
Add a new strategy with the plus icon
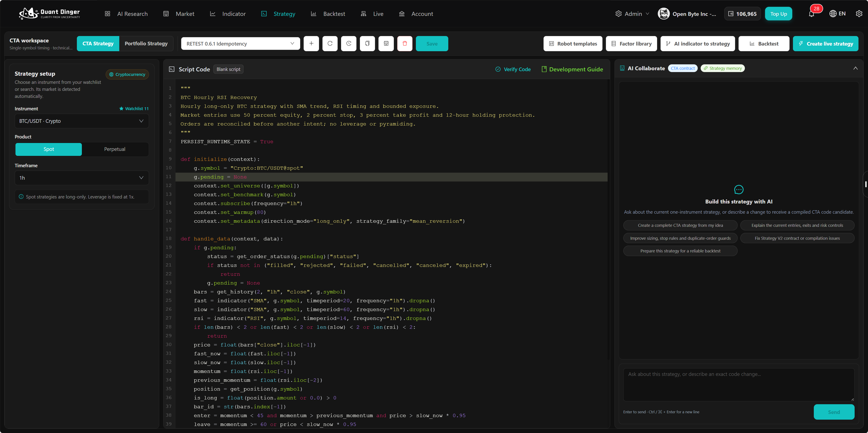(311, 44)
